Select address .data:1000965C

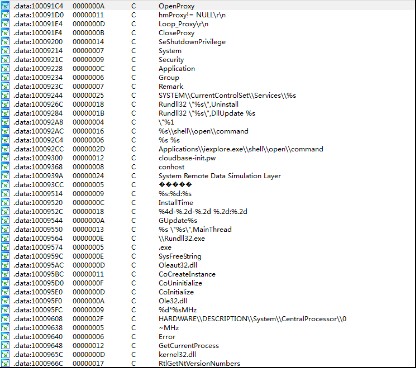click(39, 354)
